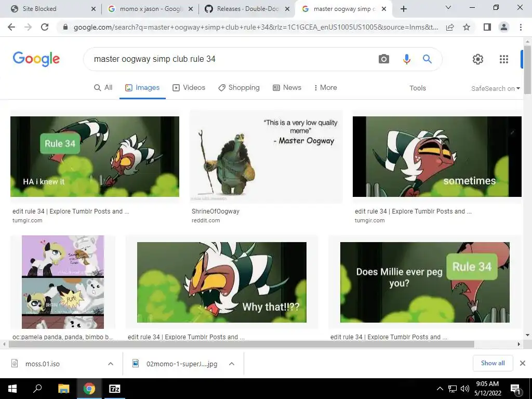Expand the More search options
Viewport: 532px width, 399px height.
click(325, 87)
